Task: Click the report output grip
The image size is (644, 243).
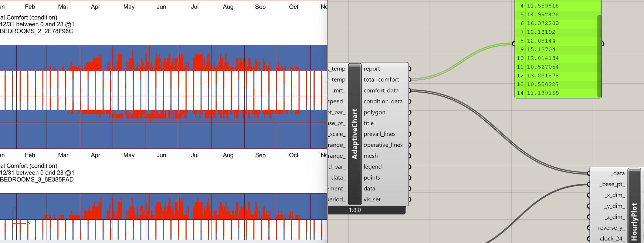Action: (410, 69)
